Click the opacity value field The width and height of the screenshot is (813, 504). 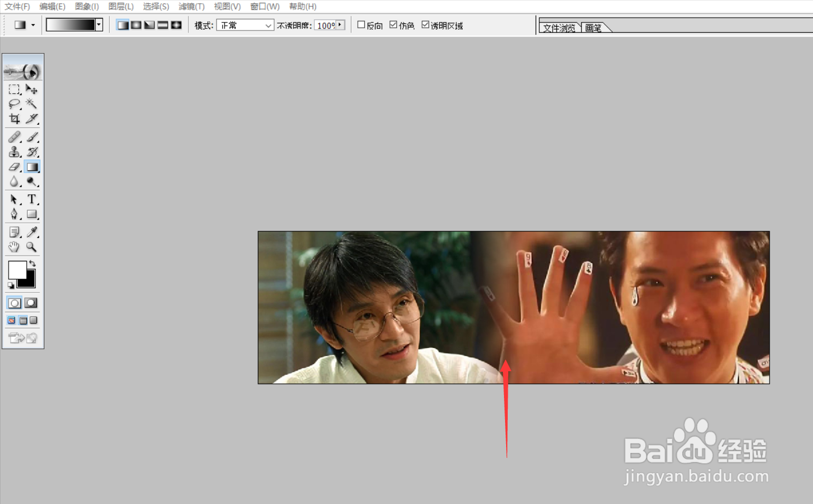326,25
